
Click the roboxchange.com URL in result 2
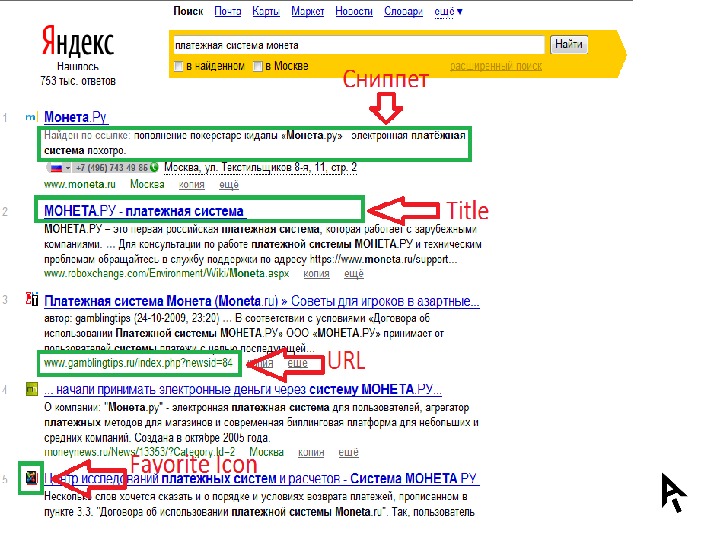[x=167, y=274]
